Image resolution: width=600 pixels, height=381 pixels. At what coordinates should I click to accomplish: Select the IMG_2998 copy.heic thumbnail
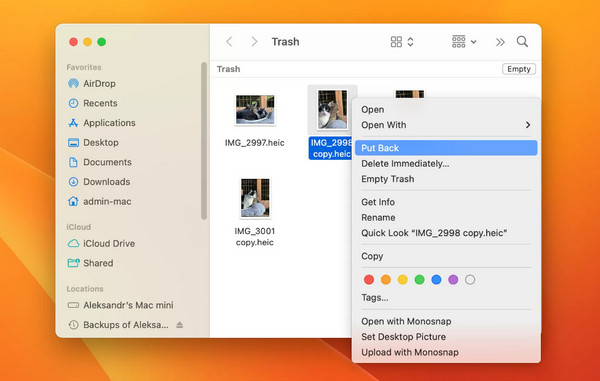point(332,109)
